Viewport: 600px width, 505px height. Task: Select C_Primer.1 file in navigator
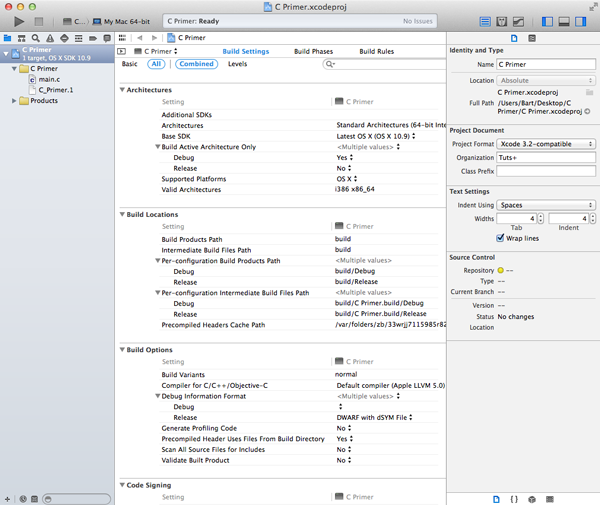point(55,90)
